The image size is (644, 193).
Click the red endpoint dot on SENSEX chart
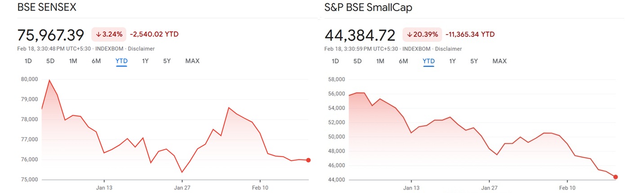[308, 160]
